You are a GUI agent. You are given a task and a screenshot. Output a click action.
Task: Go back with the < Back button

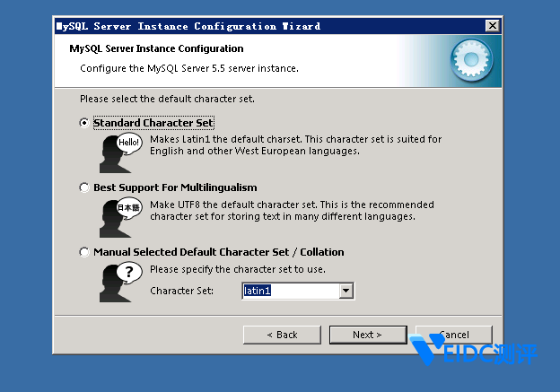282,335
